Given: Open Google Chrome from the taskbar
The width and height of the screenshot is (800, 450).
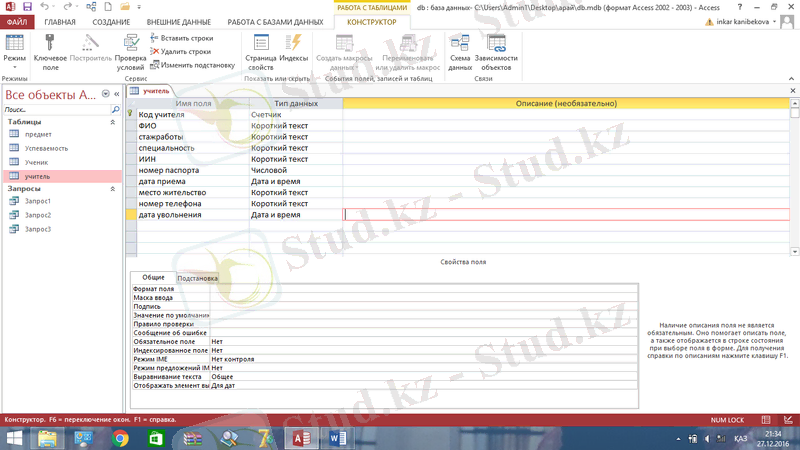Looking at the screenshot, I should (120, 438).
